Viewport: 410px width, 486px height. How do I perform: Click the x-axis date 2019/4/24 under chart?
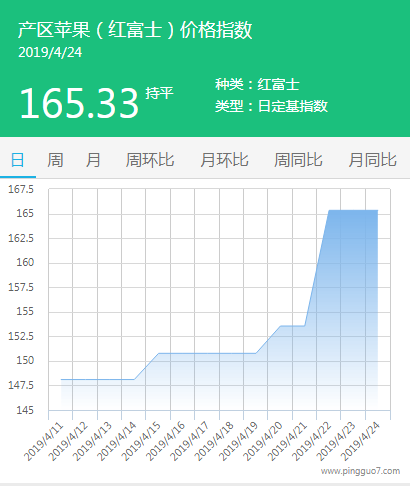(x=361, y=442)
